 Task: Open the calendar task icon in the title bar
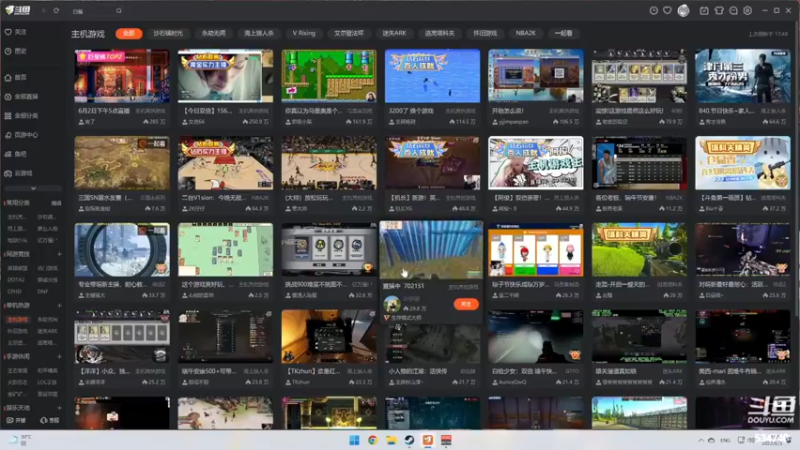[704, 10]
